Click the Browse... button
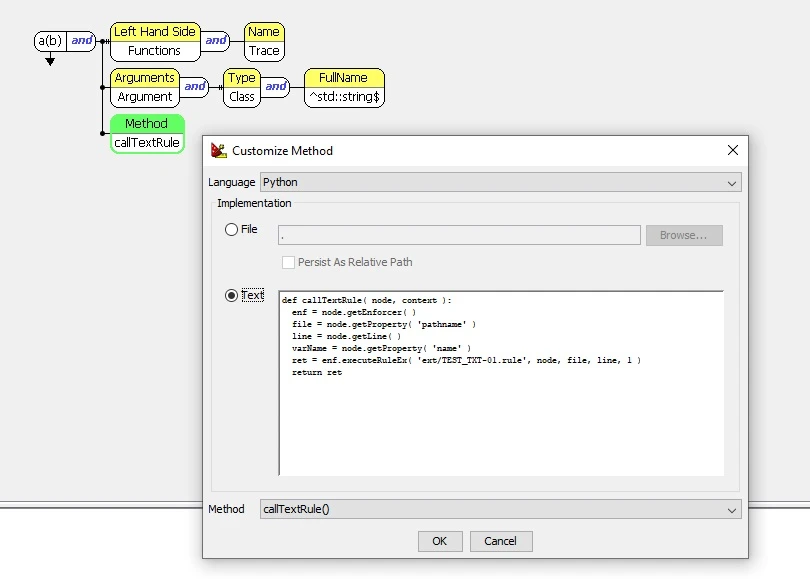 coord(684,235)
